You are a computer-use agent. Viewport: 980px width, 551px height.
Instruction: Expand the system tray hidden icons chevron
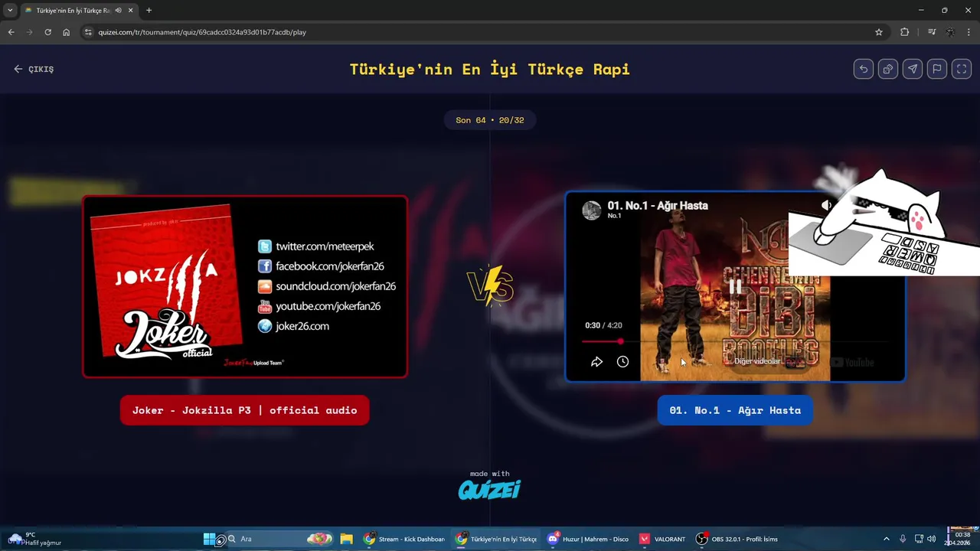887,539
